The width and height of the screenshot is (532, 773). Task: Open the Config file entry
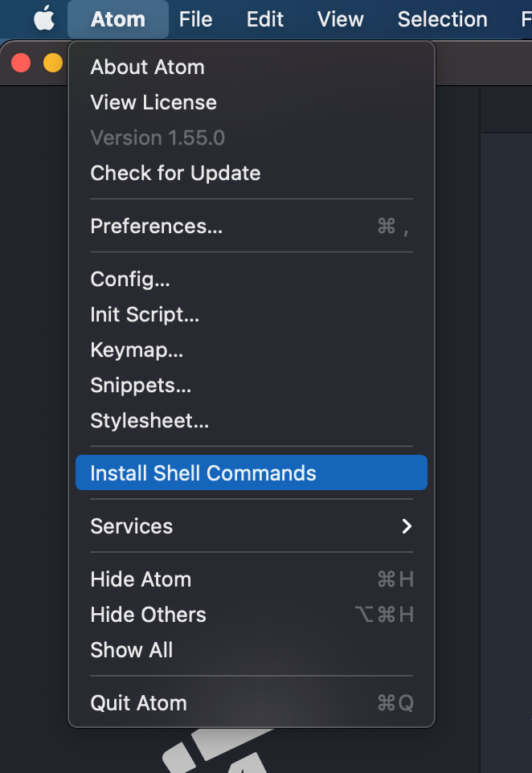[130, 280]
